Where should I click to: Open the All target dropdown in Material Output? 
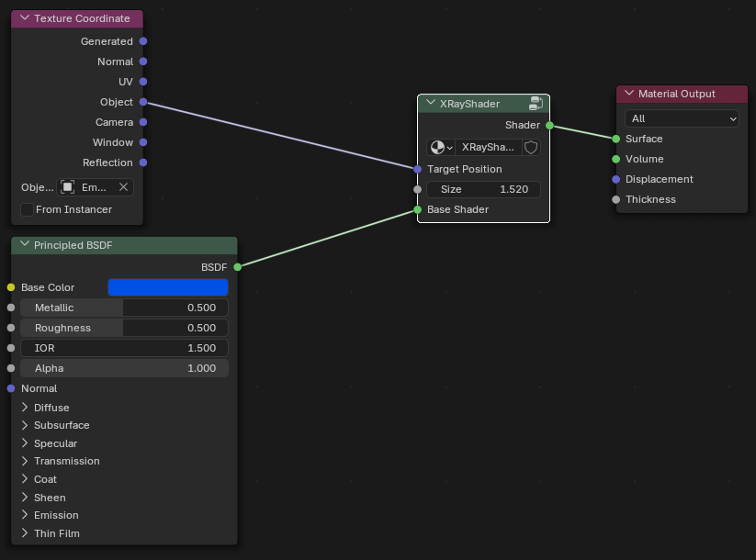click(x=682, y=118)
